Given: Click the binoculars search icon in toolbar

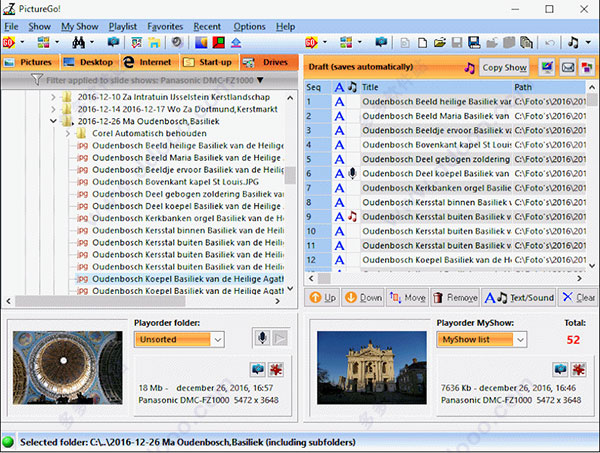Looking at the screenshot, I should (x=78, y=42).
